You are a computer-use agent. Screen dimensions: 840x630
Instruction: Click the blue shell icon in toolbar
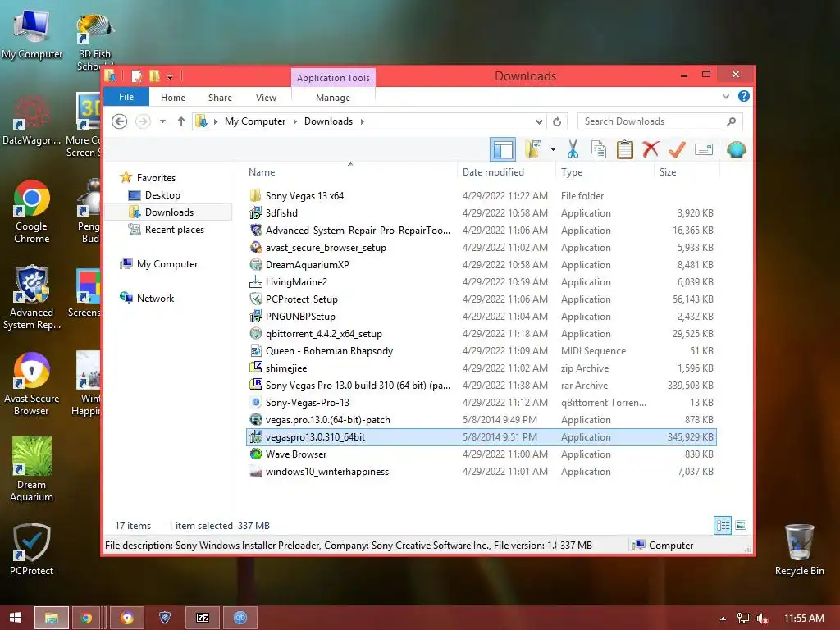tap(736, 149)
